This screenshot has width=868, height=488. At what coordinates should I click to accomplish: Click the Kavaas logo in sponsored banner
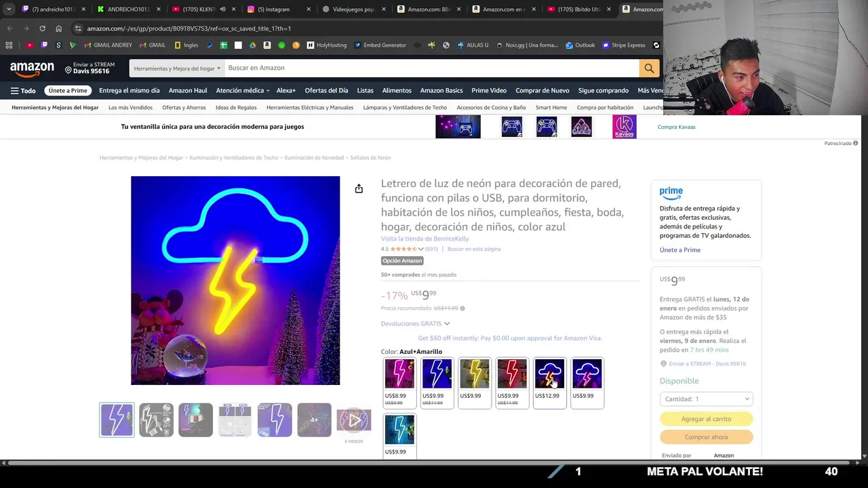coord(624,127)
